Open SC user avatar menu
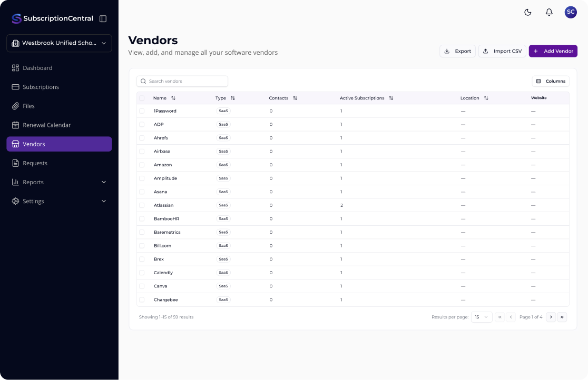This screenshot has width=588, height=380. [x=571, y=12]
